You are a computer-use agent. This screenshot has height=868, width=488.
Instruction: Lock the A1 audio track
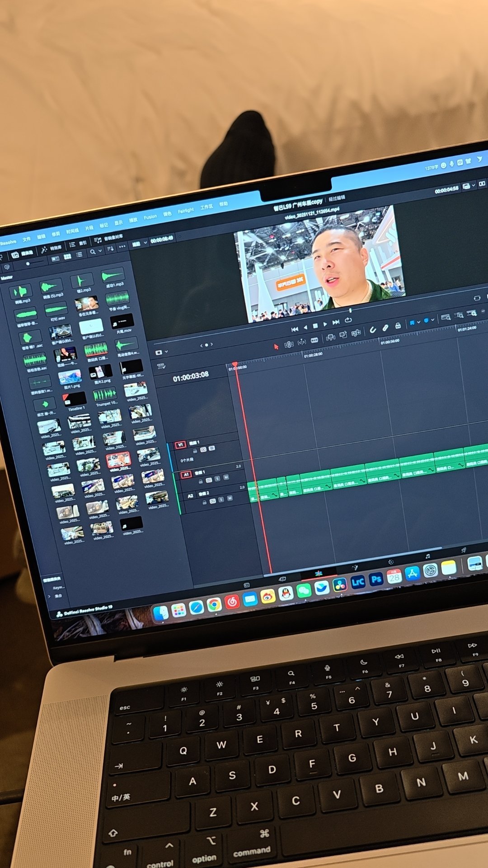tap(200, 481)
